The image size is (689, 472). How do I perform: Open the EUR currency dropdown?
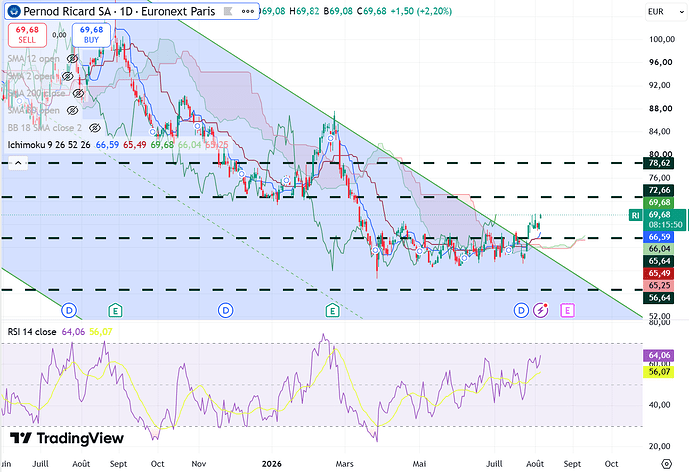pyautogui.click(x=666, y=11)
